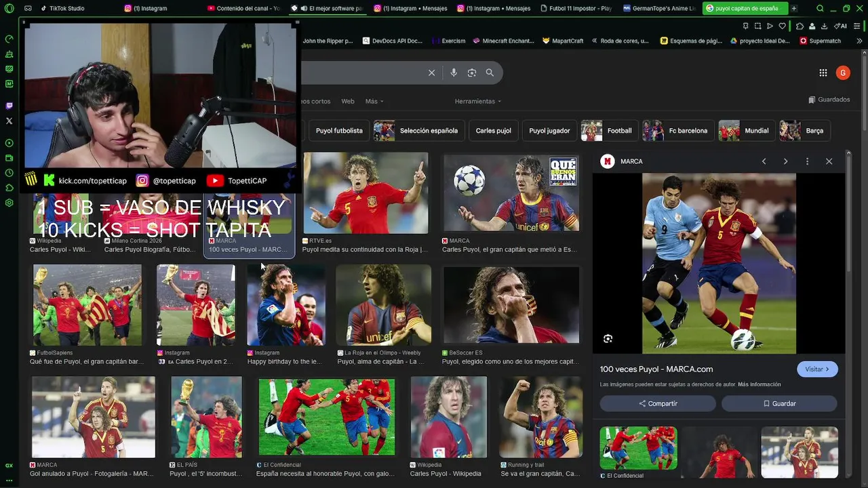Open the player icon in sidebar
Viewport: 868px width, 488px height.
(9, 143)
